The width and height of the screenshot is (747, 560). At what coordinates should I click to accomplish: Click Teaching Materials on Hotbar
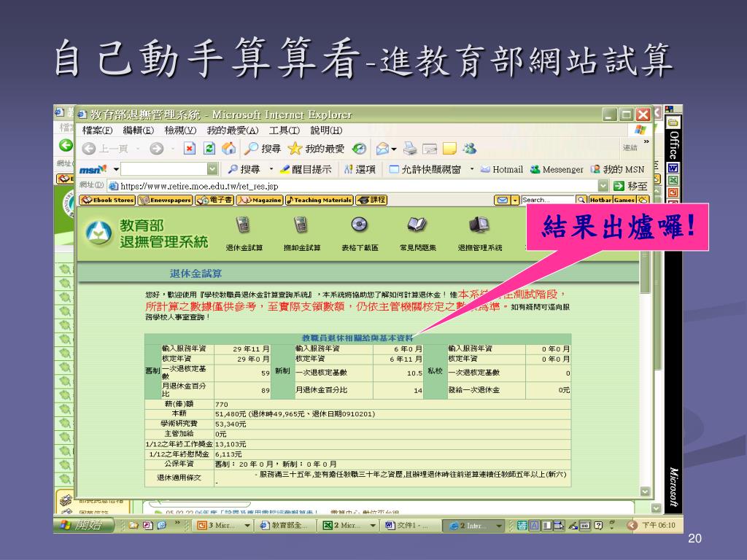pos(320,200)
